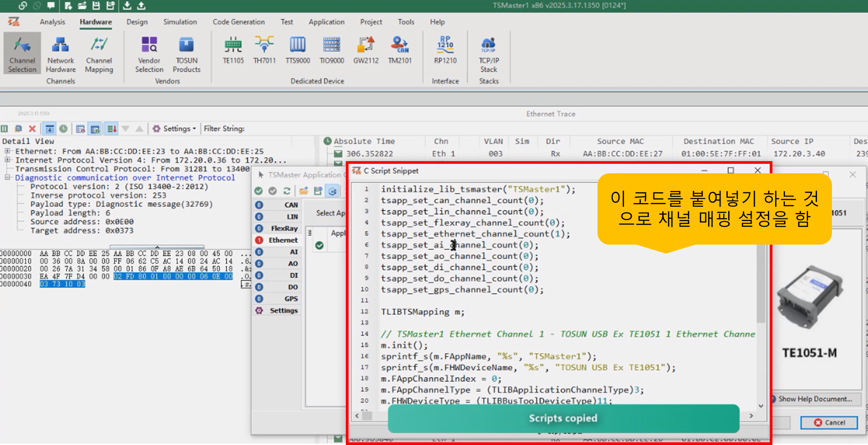Toggle auto-scroll to bottom in trace toolbar
Screen dimensions: 868x445
[x=50, y=129]
